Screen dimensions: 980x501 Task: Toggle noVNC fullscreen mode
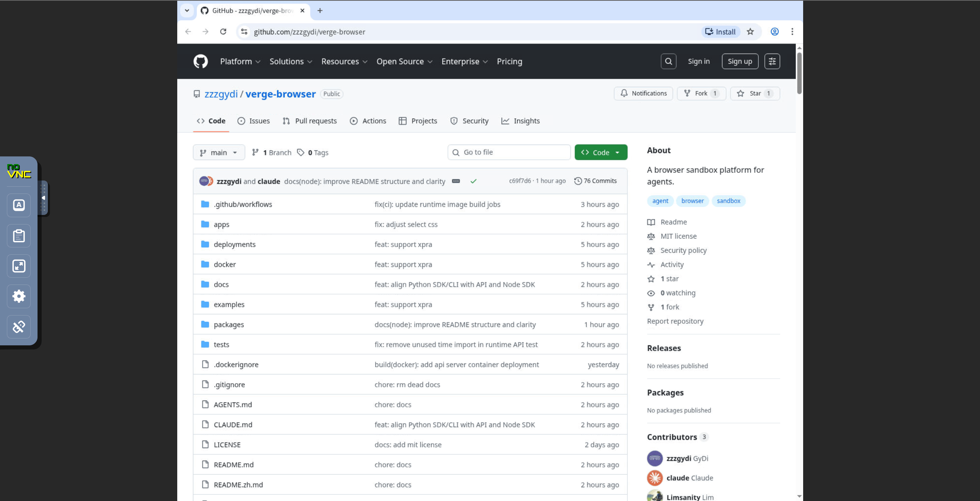(x=19, y=266)
